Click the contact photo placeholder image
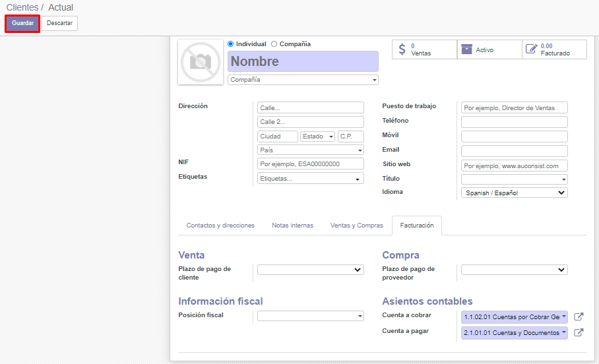This screenshot has height=364, width=599. point(200,62)
